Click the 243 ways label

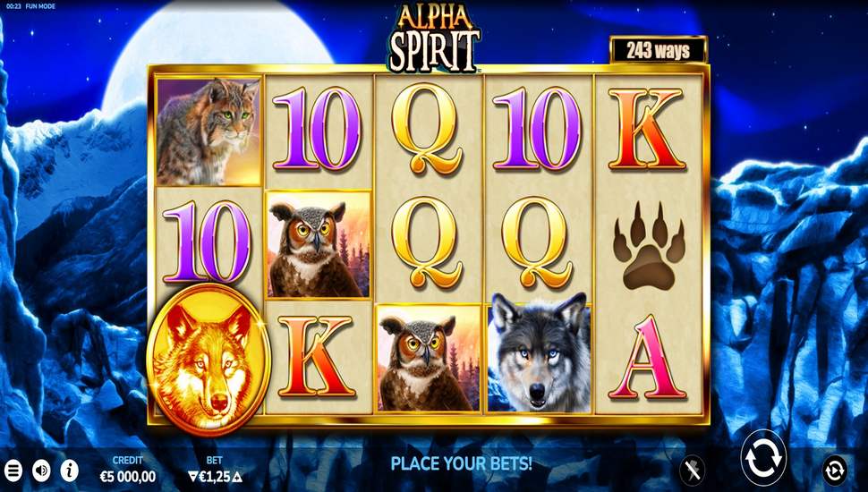(x=659, y=51)
